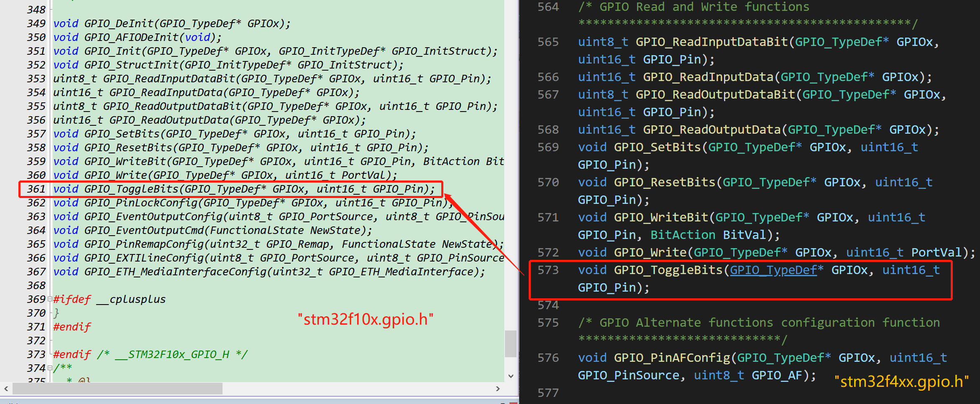Click GPIO_ResetBits on line 358

tap(128, 147)
